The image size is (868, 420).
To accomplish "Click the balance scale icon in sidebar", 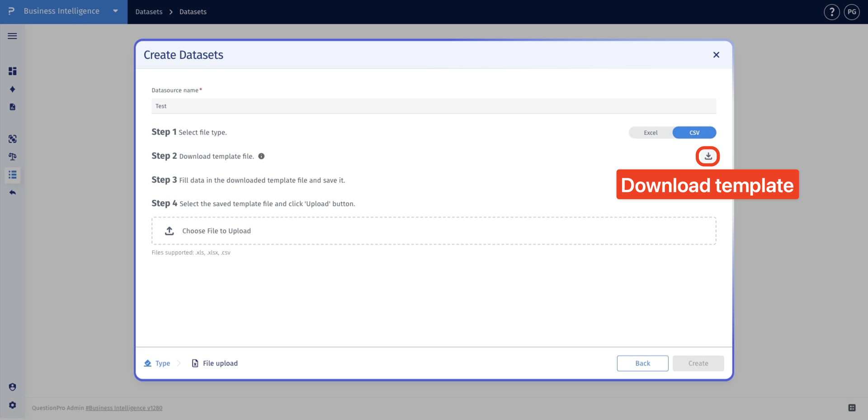I will [x=12, y=156].
